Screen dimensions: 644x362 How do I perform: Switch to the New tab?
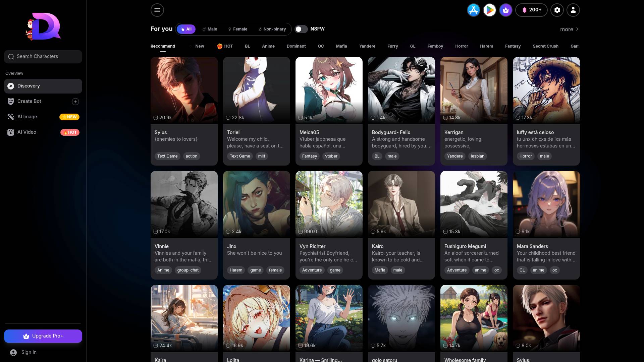pos(200,46)
